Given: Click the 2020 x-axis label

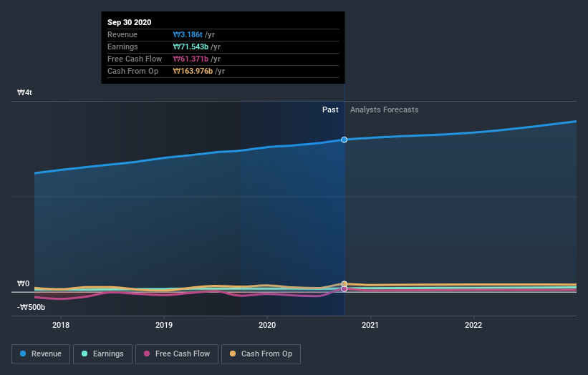Looking at the screenshot, I should [267, 325].
